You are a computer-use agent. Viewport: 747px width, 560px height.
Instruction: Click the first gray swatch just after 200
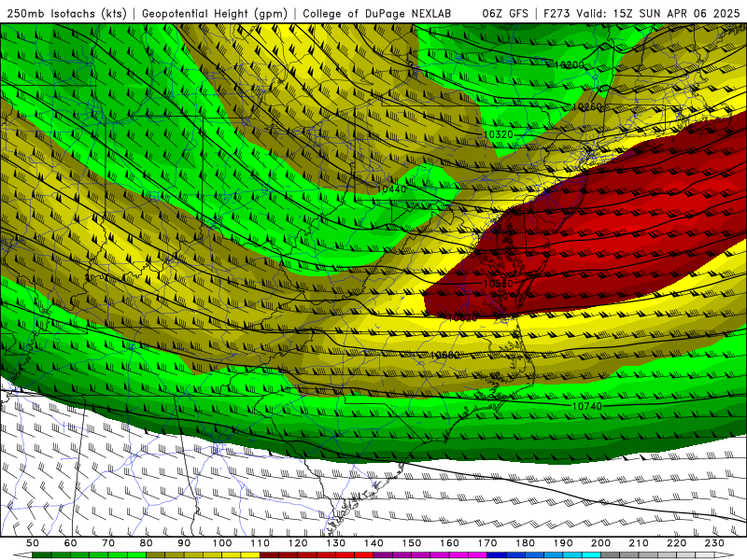click(x=611, y=555)
